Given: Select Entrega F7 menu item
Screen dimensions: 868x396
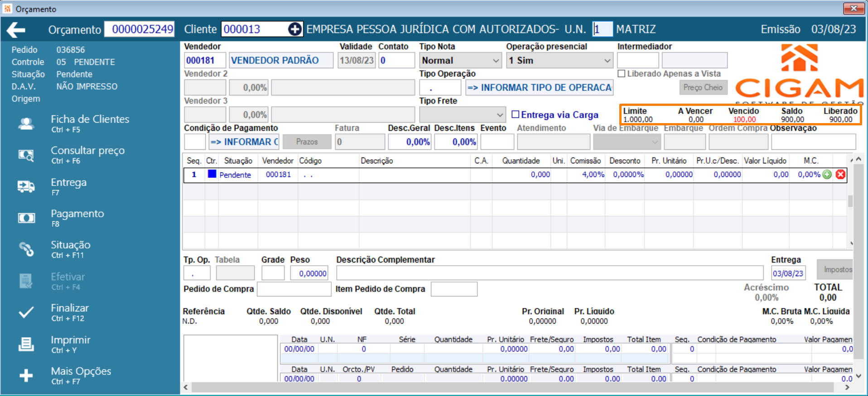Looking at the screenshot, I should click(x=69, y=186).
